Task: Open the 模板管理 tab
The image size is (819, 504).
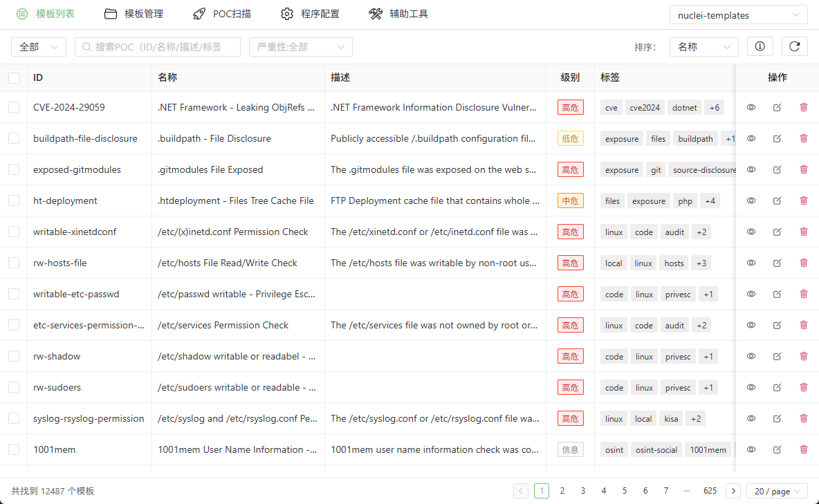Action: point(134,14)
